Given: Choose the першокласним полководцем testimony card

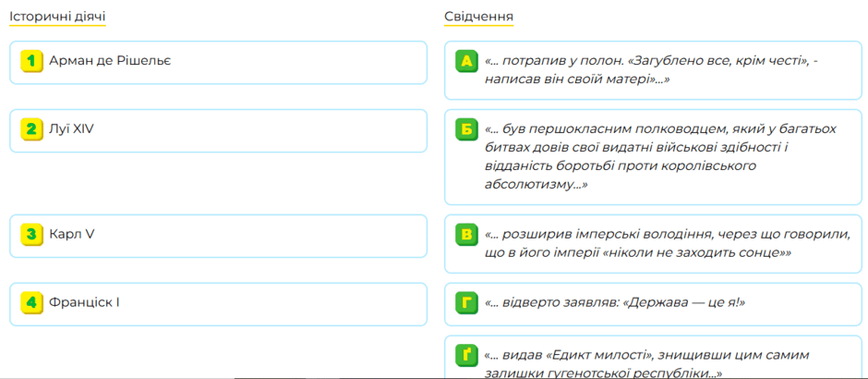Looking at the screenshot, I should coord(653,157).
